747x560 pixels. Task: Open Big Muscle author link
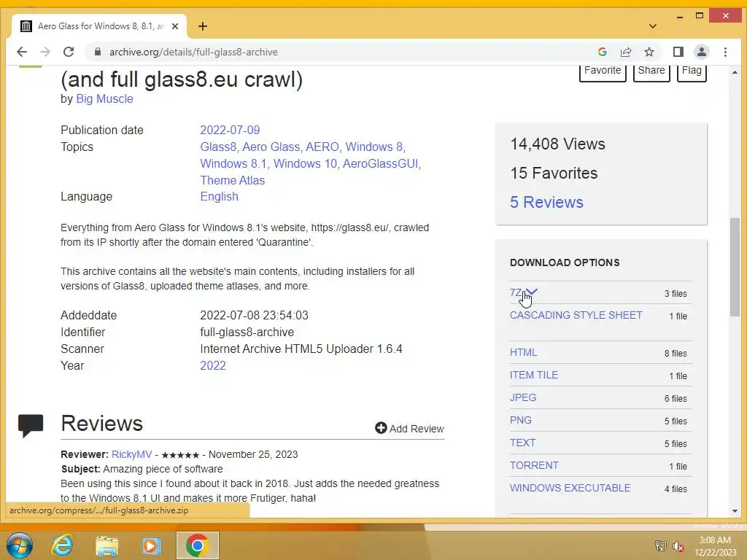coord(104,98)
